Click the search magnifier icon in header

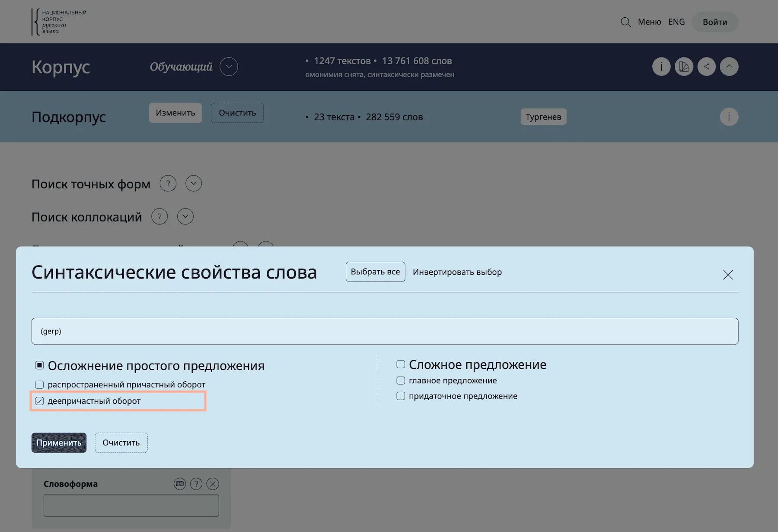625,22
